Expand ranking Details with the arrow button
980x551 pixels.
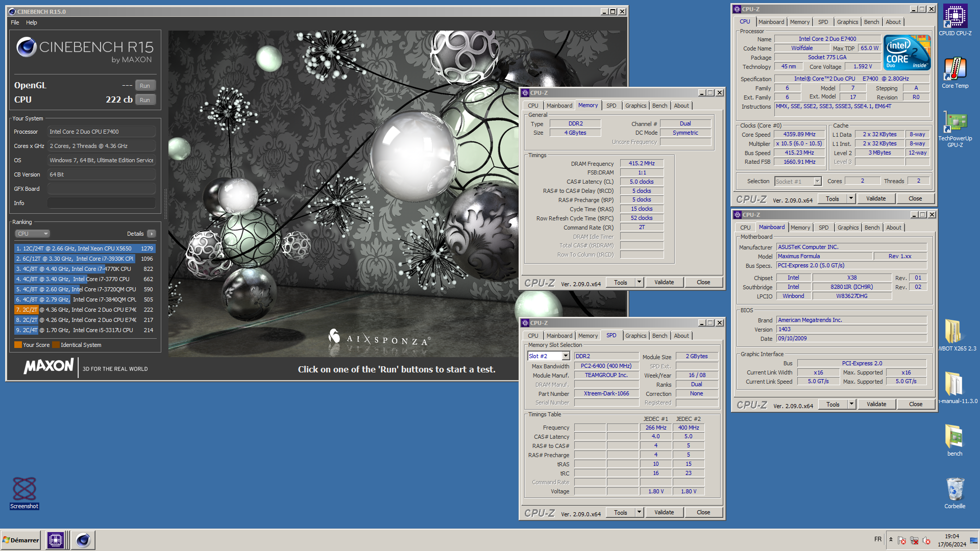coord(151,234)
